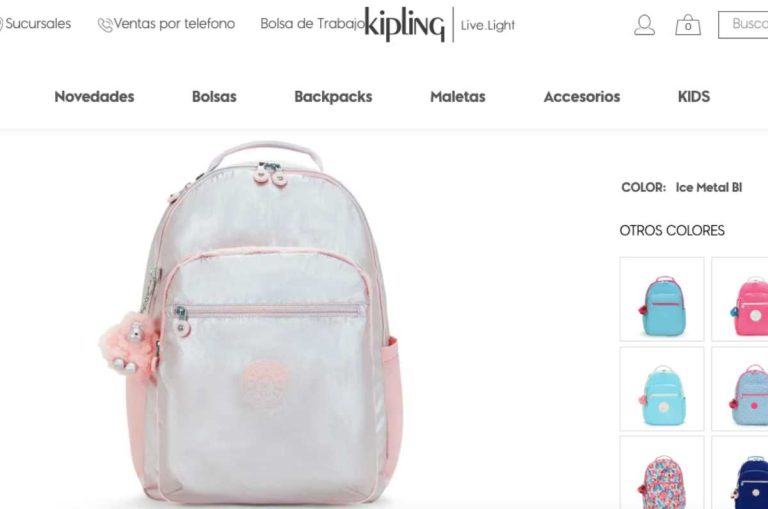Click the Kipling logo
The height and width of the screenshot is (509, 768).
(x=405, y=24)
